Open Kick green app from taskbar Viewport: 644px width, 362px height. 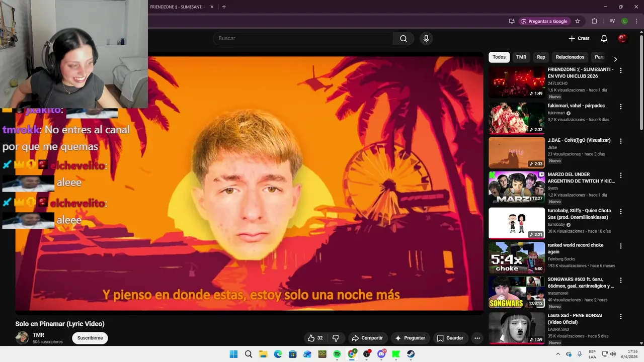click(396, 354)
